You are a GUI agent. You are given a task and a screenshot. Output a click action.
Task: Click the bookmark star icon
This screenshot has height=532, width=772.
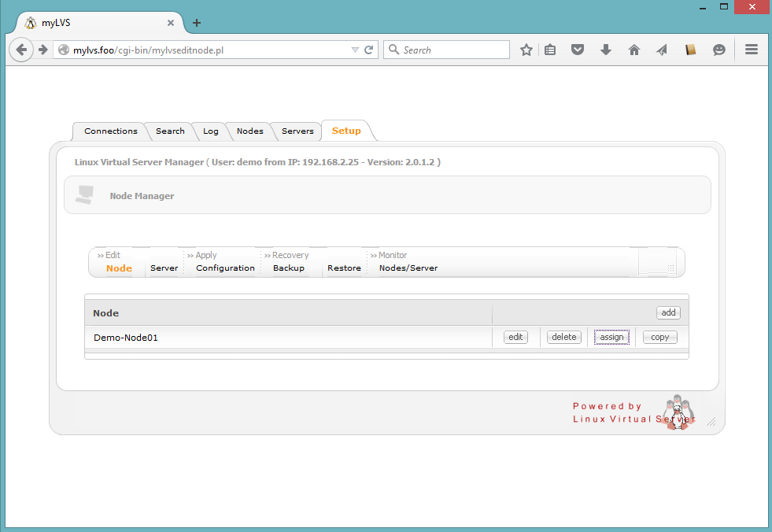526,50
